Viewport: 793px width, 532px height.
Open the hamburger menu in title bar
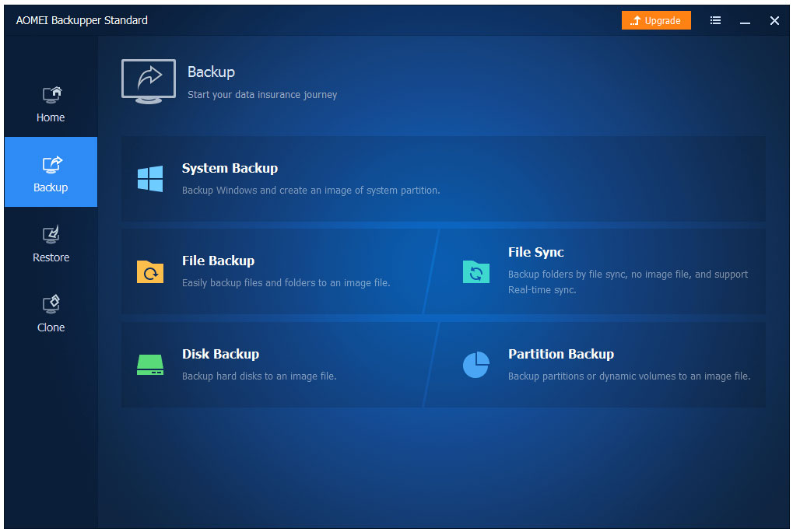tap(715, 20)
